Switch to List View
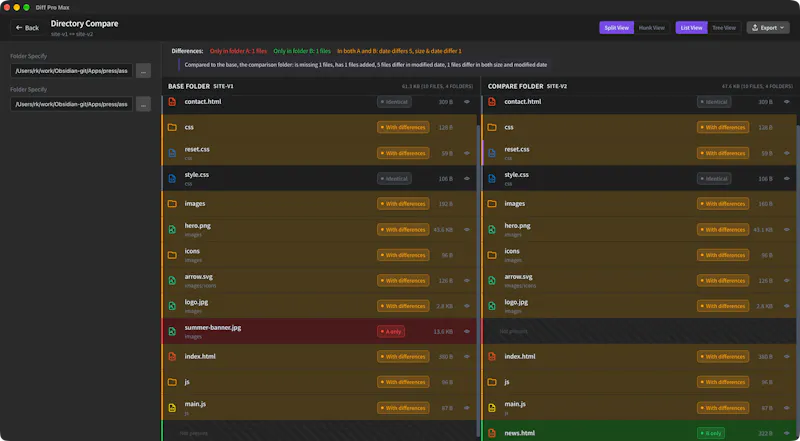The width and height of the screenshot is (800, 441). (x=691, y=28)
